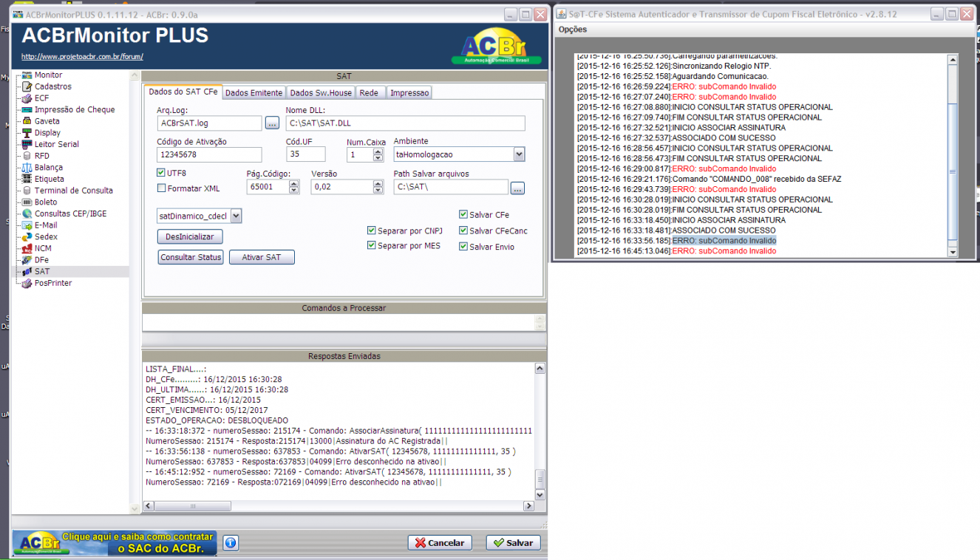
Task: Click the Cancelar button
Action: click(440, 542)
